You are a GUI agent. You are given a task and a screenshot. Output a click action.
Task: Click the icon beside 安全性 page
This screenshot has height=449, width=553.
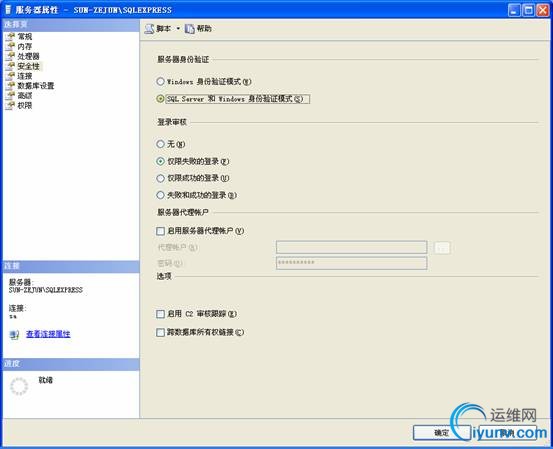pyautogui.click(x=11, y=66)
